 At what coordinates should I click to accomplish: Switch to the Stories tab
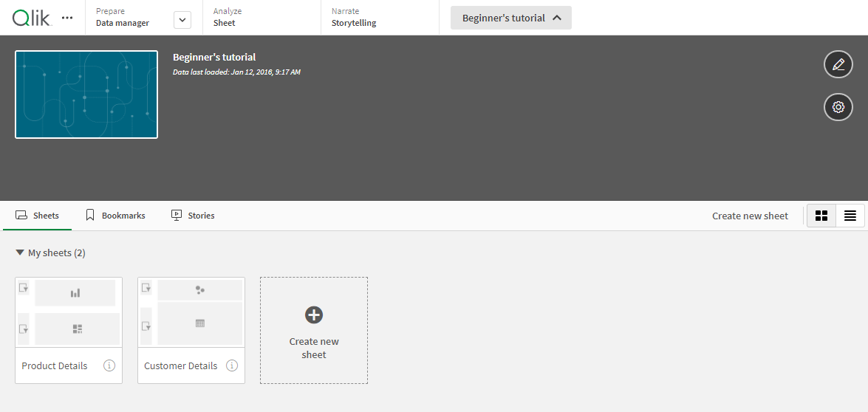[x=193, y=216]
